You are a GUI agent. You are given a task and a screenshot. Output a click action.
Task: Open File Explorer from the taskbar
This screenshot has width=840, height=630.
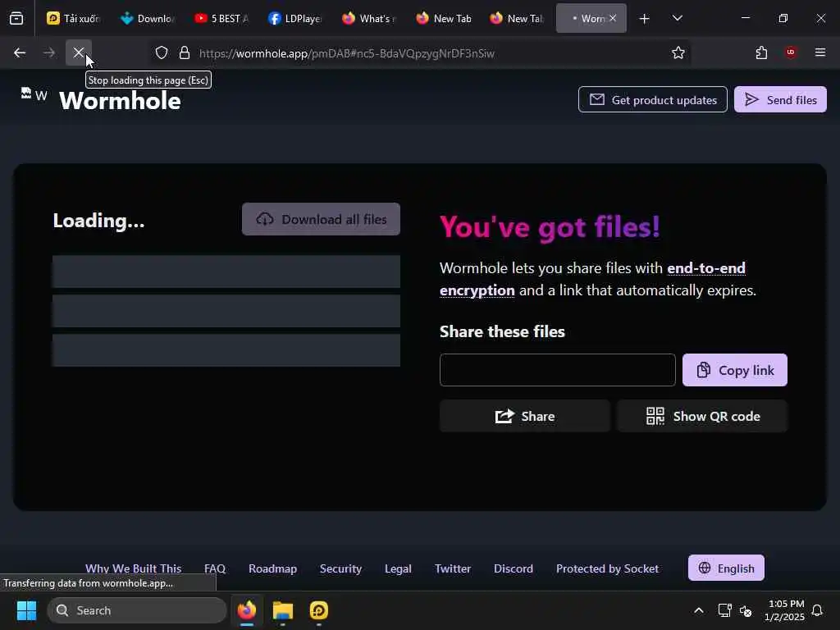(283, 610)
